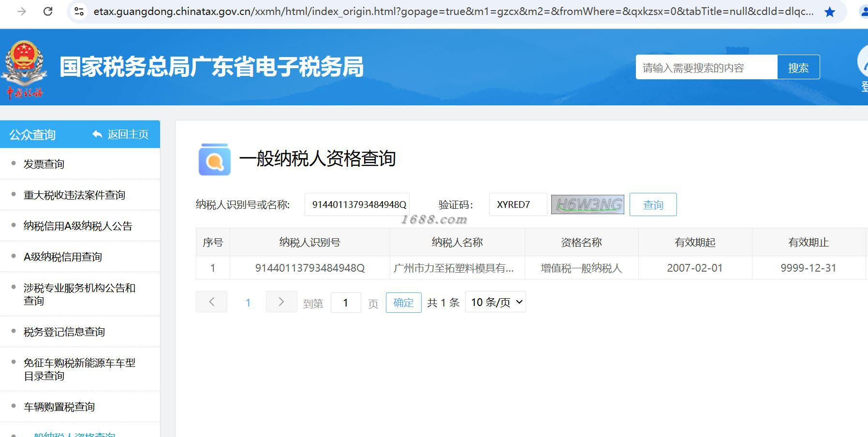
Task: Go to next page with right chevron
Action: (x=281, y=302)
